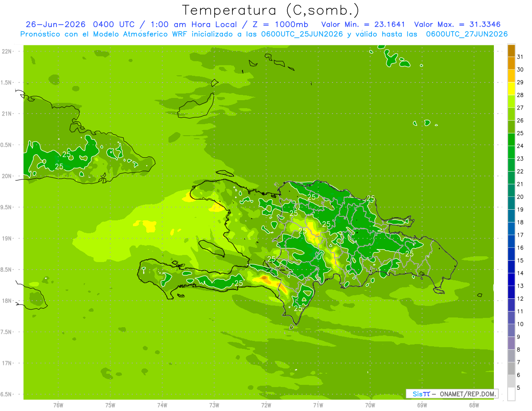Click the '26-Jun-2026' date in header
Viewport: 532px width, 411px height.
(56, 24)
